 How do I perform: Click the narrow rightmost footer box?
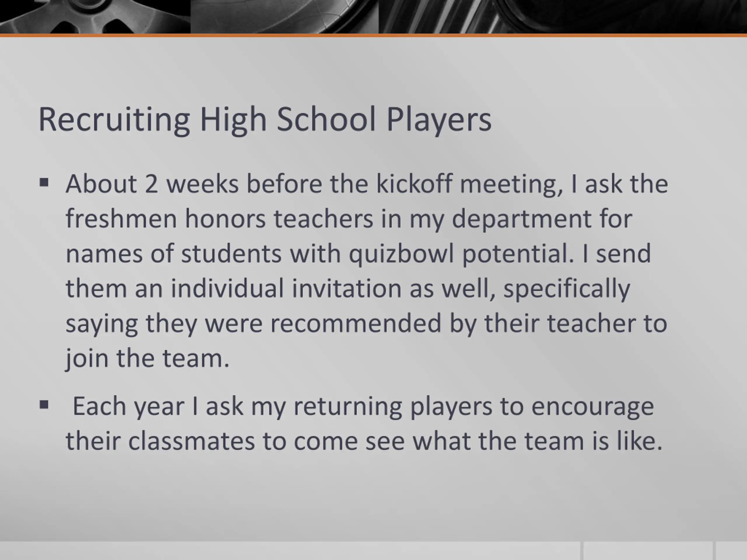pyautogui.click(x=731, y=551)
